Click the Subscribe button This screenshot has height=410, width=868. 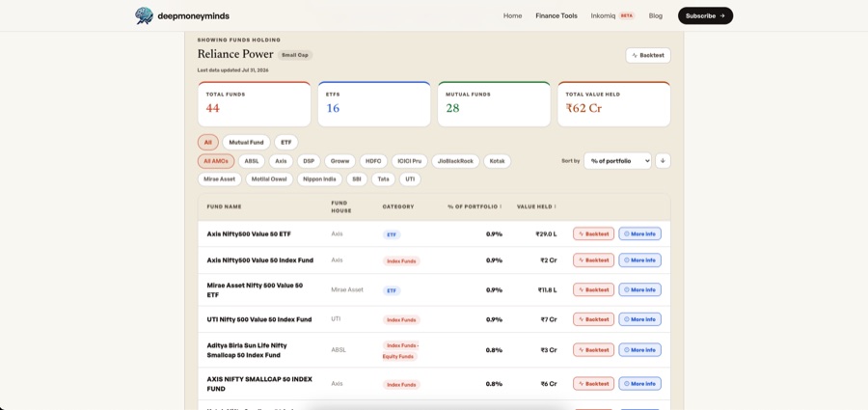[705, 16]
